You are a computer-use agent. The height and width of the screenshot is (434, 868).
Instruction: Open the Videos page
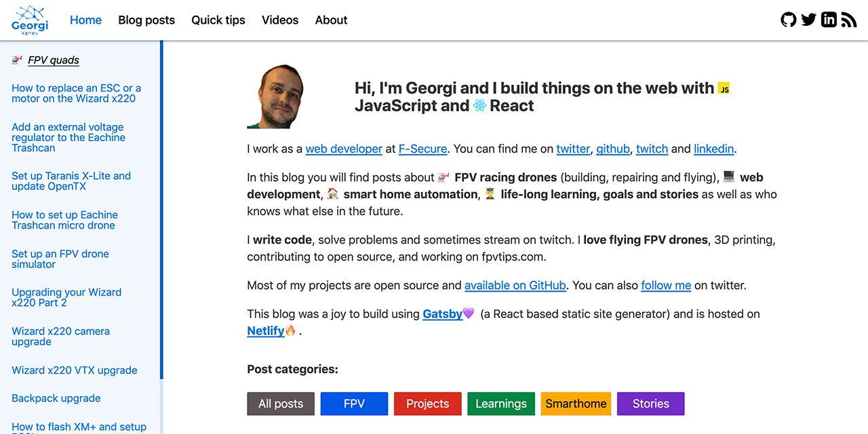tap(280, 20)
